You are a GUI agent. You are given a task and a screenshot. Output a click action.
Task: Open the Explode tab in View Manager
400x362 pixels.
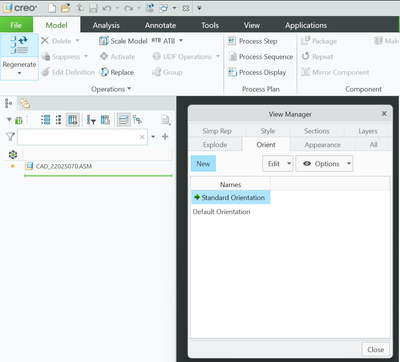215,145
